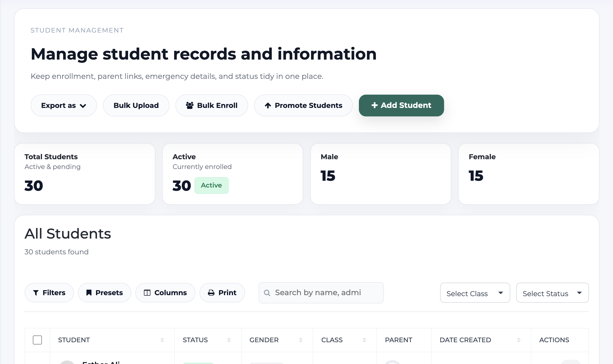Click the magnifier icon in the search box

click(x=267, y=292)
